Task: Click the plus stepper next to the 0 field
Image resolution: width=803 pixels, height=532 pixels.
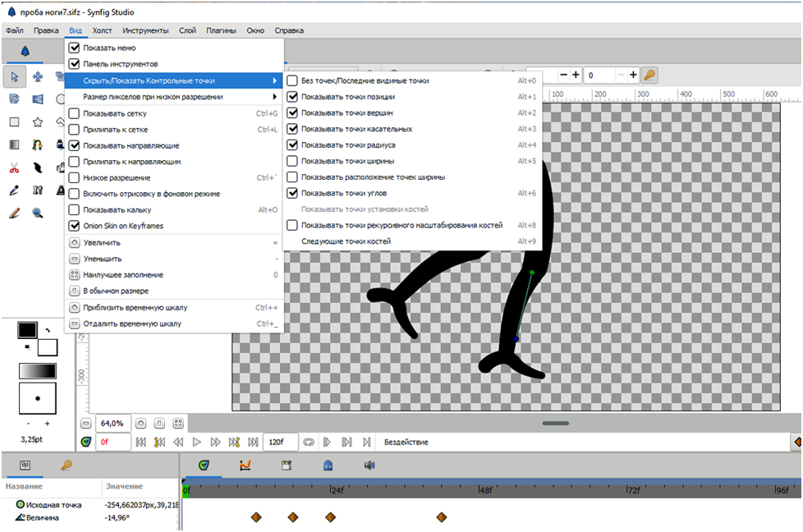Action: (633, 76)
